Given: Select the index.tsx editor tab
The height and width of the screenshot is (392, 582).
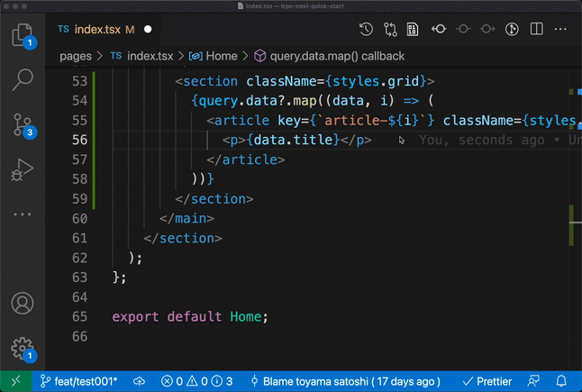Looking at the screenshot, I should pyautogui.click(x=96, y=29).
